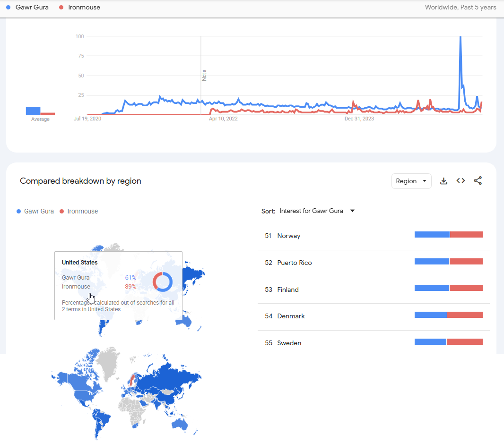Click Worldwide, Past 5 years text
Screen dimensions: 504x443
click(461, 7)
